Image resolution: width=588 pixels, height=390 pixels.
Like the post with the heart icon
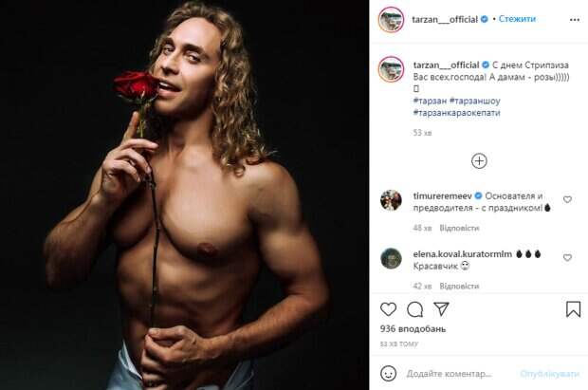click(x=388, y=309)
